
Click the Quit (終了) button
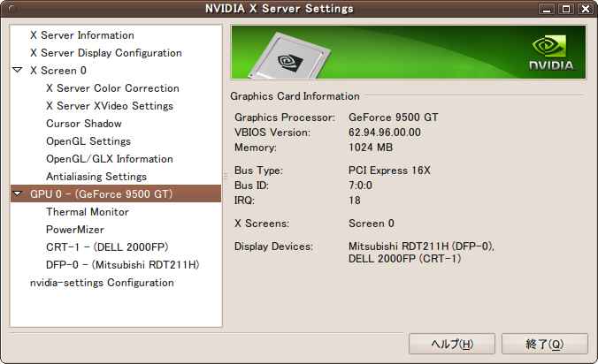[544, 344]
